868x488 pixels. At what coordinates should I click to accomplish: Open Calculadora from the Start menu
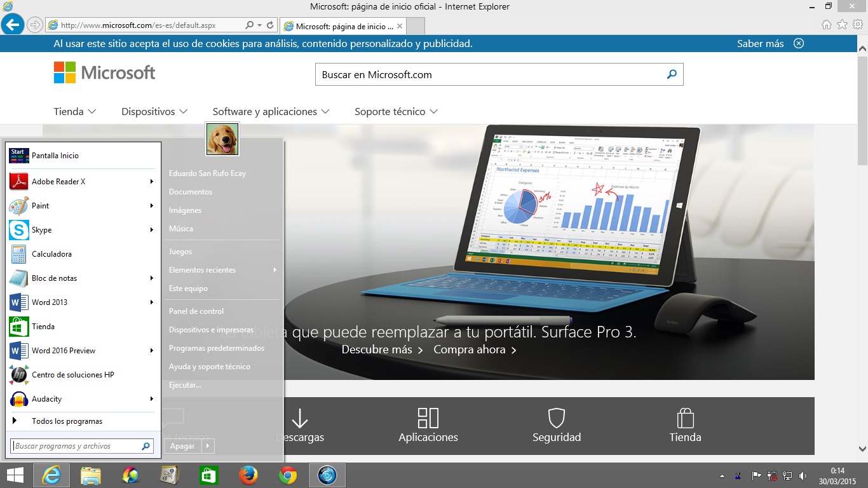click(83, 254)
